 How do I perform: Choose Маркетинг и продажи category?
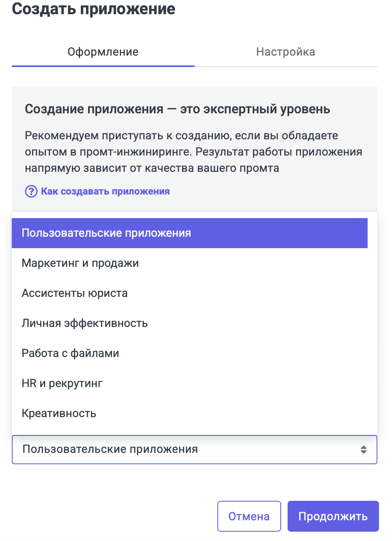(x=80, y=263)
